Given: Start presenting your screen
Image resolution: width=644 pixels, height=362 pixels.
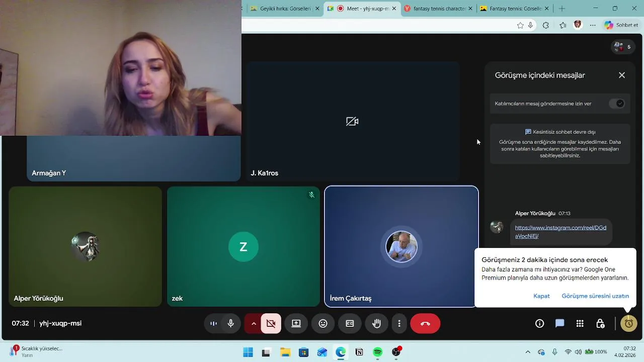Looking at the screenshot, I should tap(296, 324).
